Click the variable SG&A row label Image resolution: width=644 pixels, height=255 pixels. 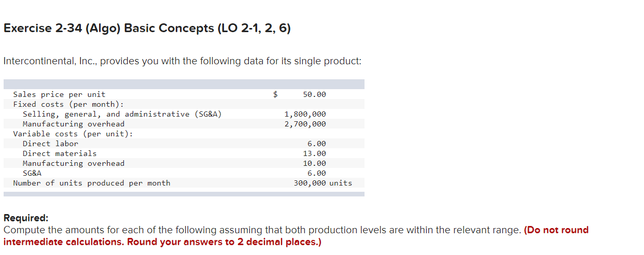[x=32, y=173]
